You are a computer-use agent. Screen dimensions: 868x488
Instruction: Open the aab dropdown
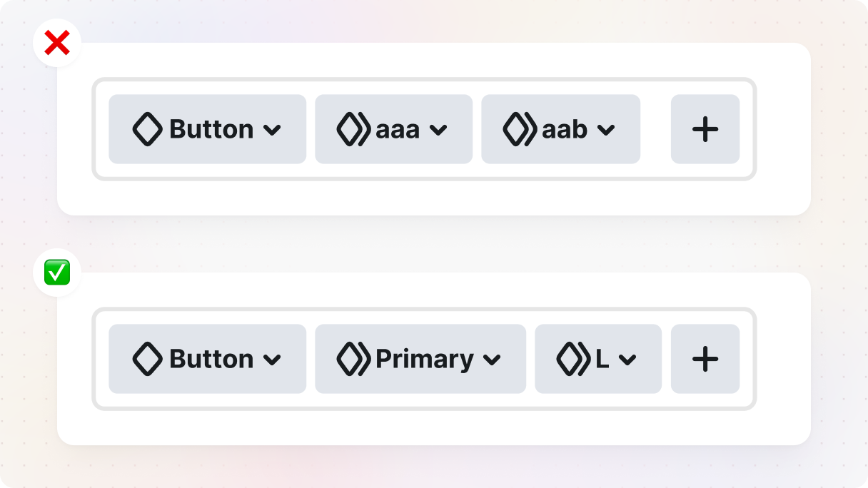click(607, 130)
